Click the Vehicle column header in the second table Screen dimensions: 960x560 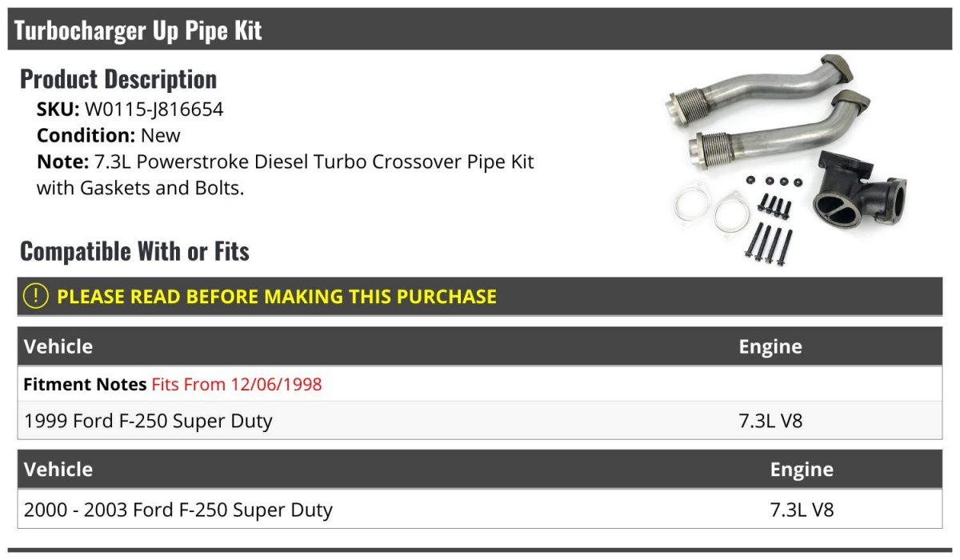[x=58, y=469]
